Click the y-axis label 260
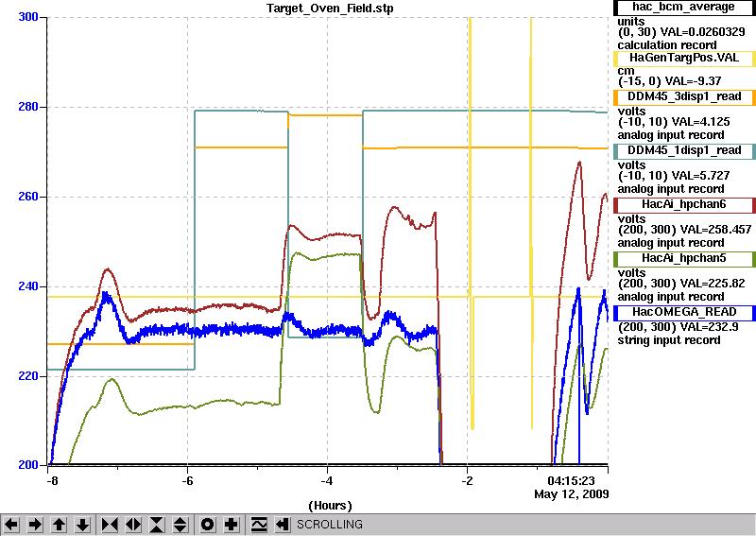This screenshot has height=536, width=756. point(28,197)
